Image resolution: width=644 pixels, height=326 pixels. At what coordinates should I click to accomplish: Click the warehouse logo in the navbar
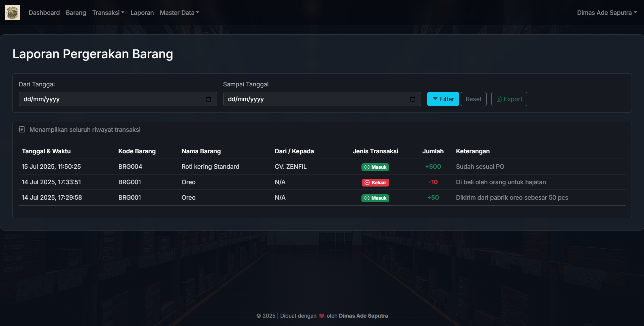(12, 13)
